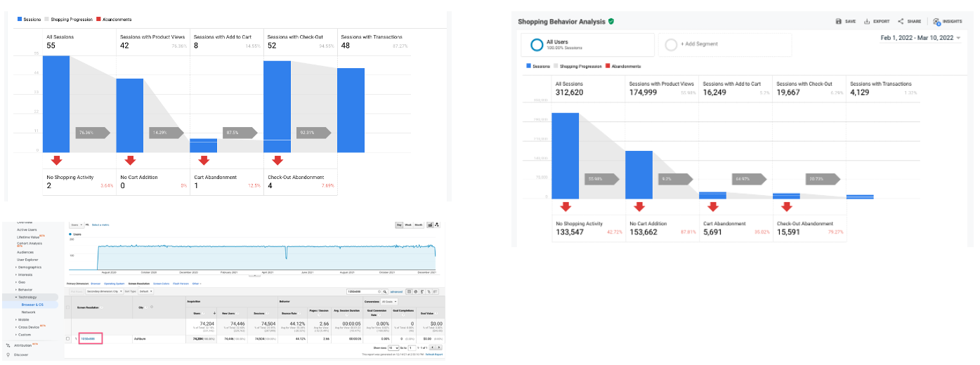
Task: Tick the checkbox for row 1050x888
Action: click(x=67, y=338)
